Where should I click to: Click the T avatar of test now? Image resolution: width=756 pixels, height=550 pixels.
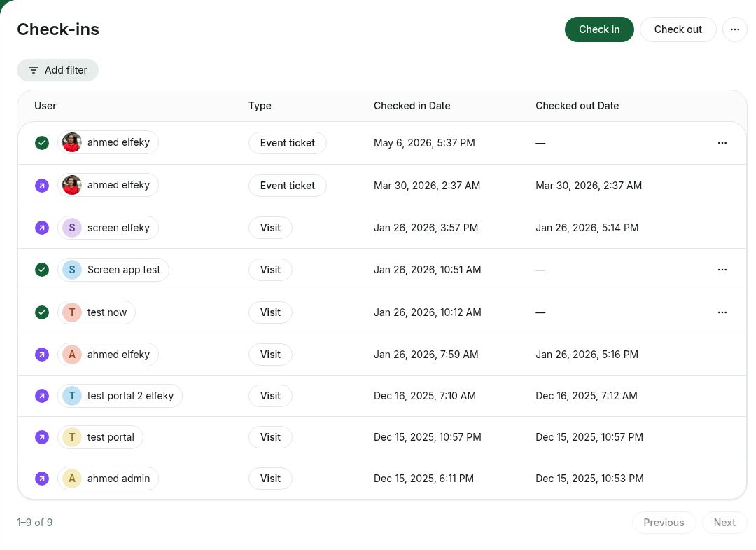(72, 312)
